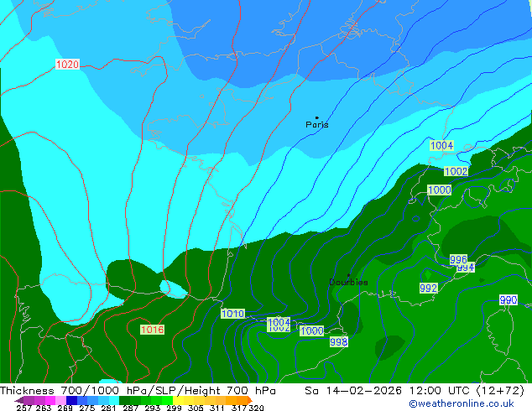Pick the light pink legend swatch
The width and height of the screenshot is (532, 411).
point(60,400)
